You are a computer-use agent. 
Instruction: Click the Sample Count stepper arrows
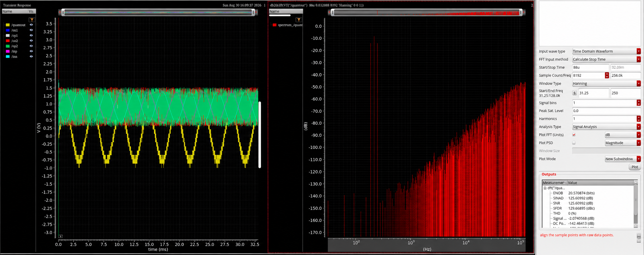pyautogui.click(x=607, y=75)
